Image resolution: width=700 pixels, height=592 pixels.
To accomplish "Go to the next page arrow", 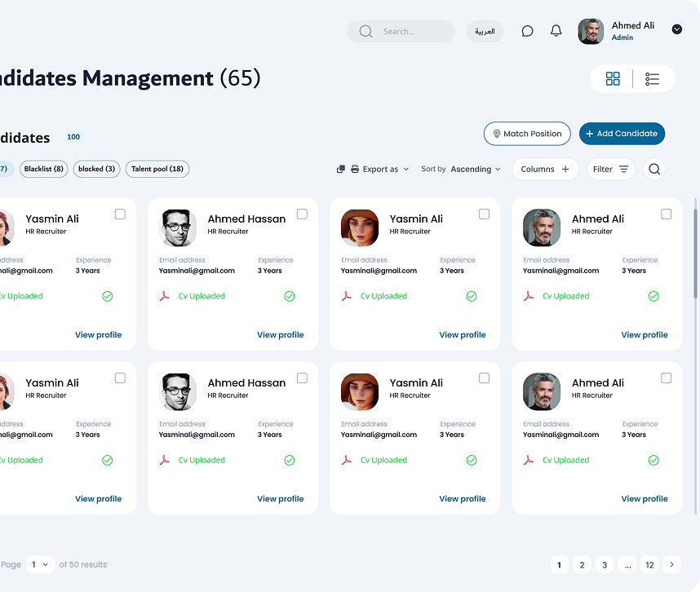I will (x=672, y=565).
